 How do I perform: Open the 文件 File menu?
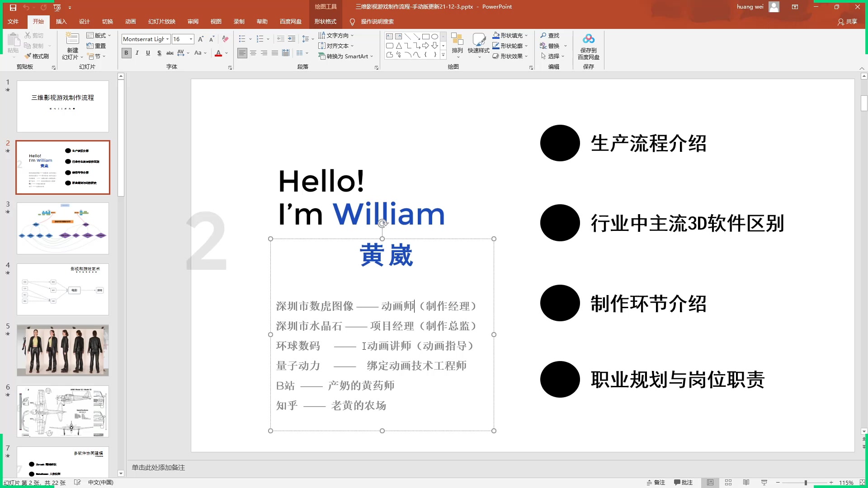pos(13,21)
